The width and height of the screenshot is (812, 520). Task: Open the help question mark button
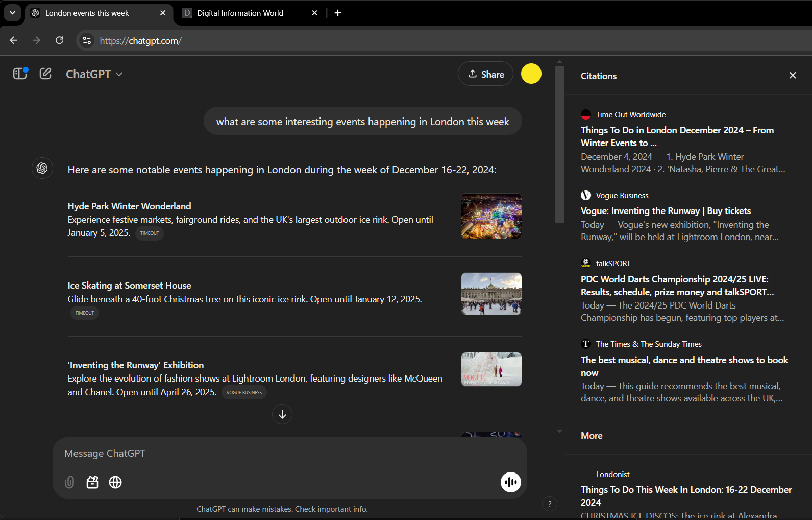(550, 504)
